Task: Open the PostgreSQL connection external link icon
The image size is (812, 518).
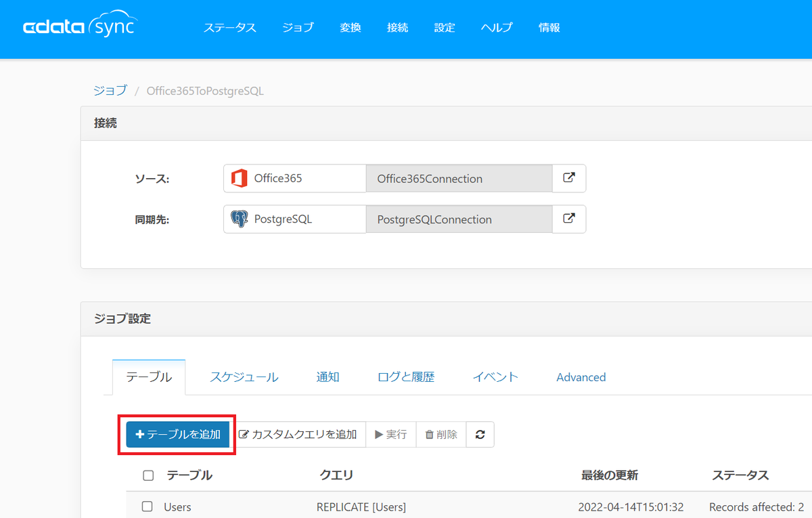Action: pos(569,219)
